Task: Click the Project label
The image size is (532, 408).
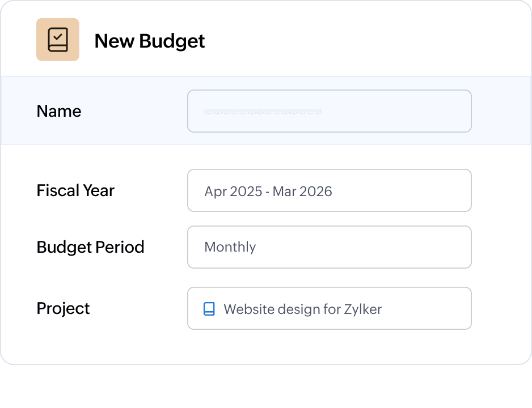Action: point(63,308)
